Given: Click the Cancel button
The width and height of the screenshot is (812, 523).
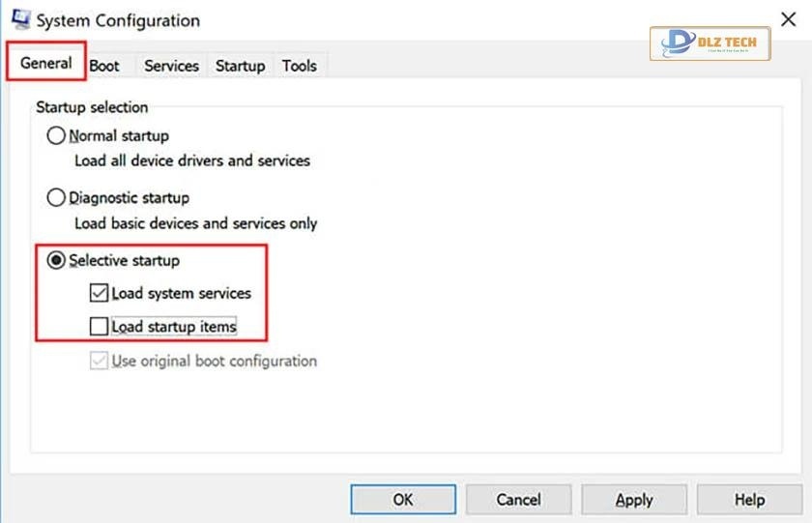Looking at the screenshot, I should pos(518,500).
